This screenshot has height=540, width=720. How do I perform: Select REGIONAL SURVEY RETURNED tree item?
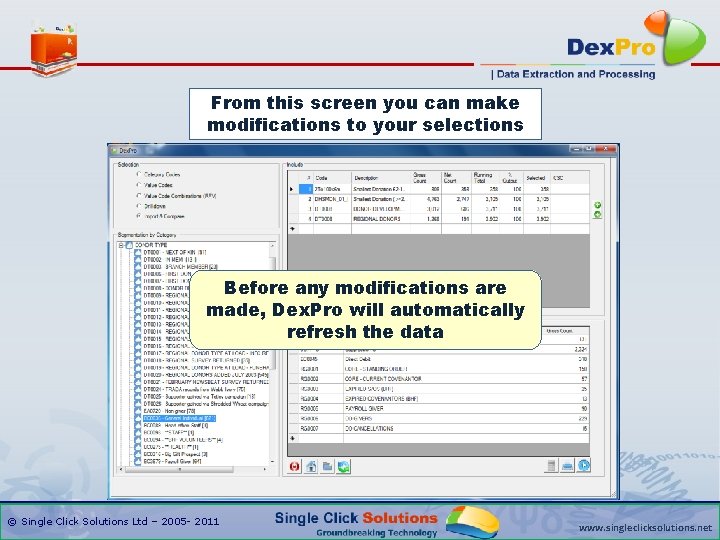(x=197, y=360)
